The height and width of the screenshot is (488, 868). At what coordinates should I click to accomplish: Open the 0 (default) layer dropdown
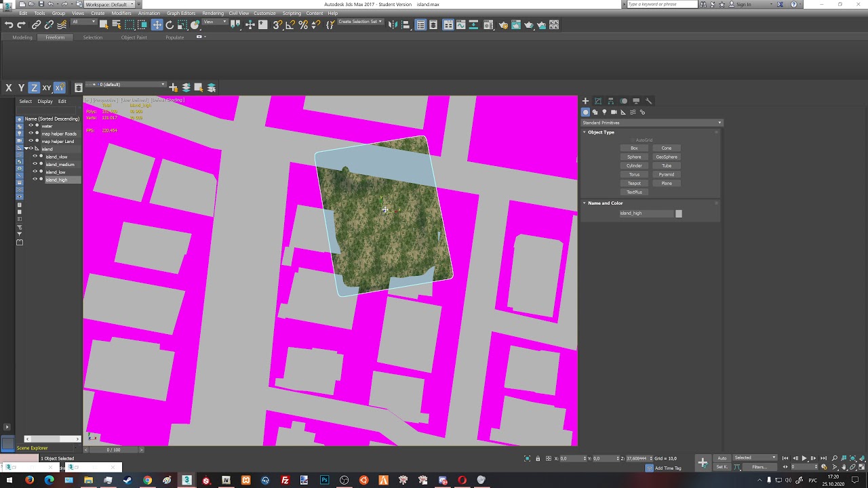point(125,85)
